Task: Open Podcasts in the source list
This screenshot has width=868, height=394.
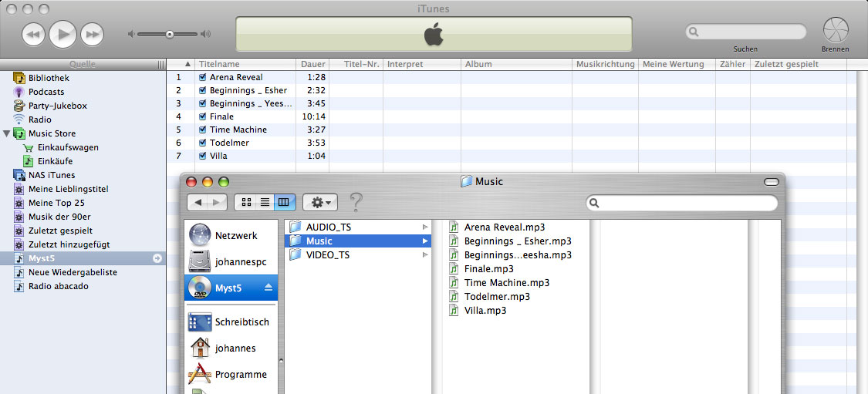Action: [46, 92]
